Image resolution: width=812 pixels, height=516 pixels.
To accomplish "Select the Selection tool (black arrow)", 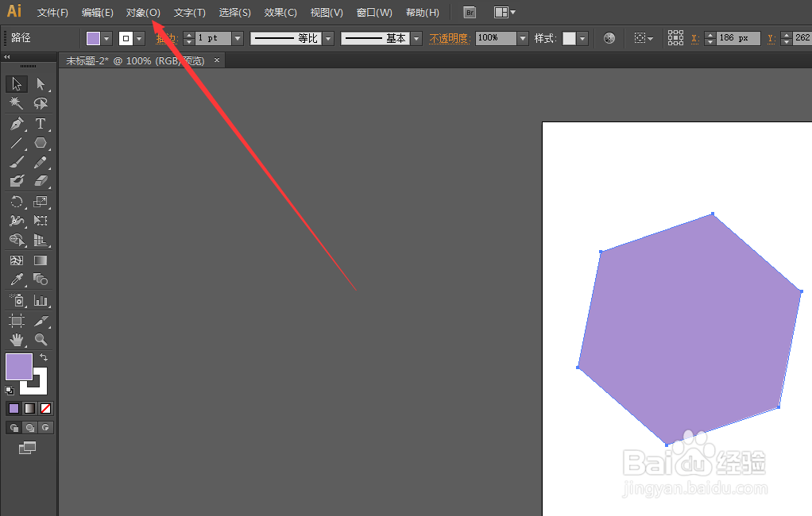I will point(17,84).
